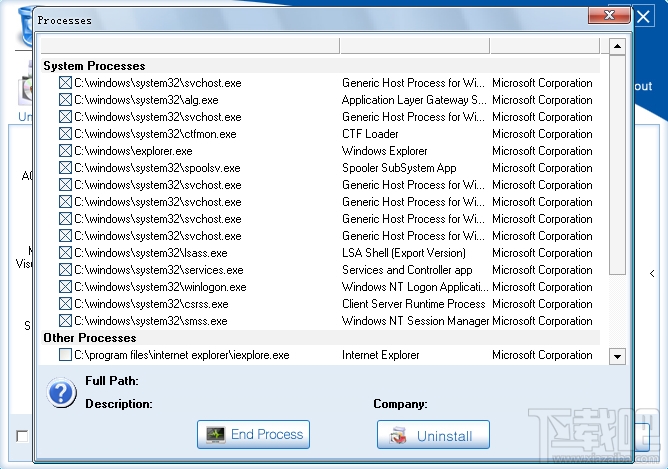
Task: Select the C:\windows\system32\services.exe path
Action: tap(158, 270)
